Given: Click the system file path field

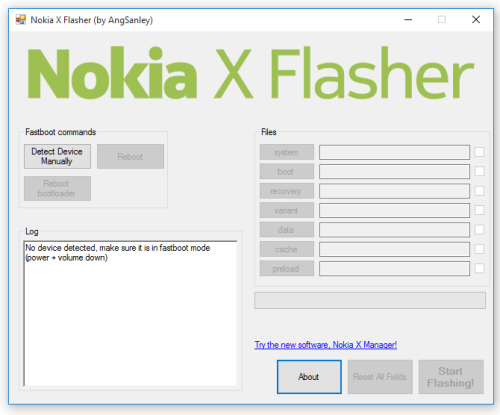Looking at the screenshot, I should click(x=394, y=152).
